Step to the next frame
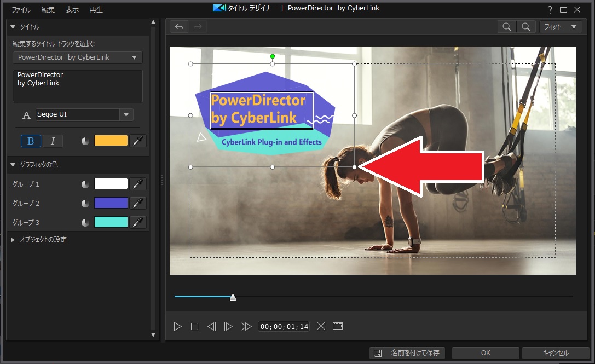The height and width of the screenshot is (364, 595). coord(228,326)
